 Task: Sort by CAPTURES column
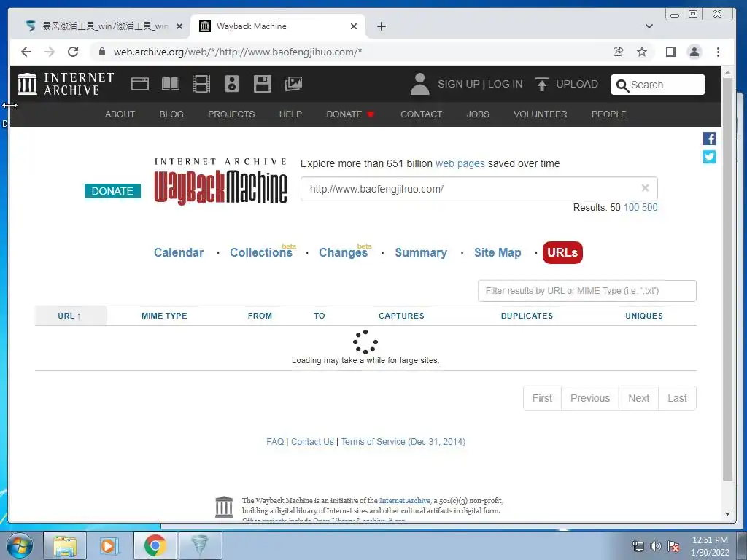pos(401,316)
